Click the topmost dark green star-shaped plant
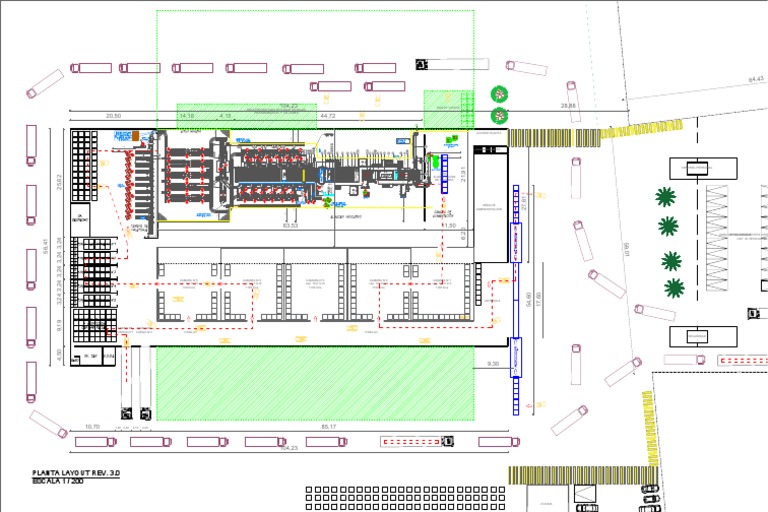This screenshot has height=512, width=768. click(x=665, y=197)
